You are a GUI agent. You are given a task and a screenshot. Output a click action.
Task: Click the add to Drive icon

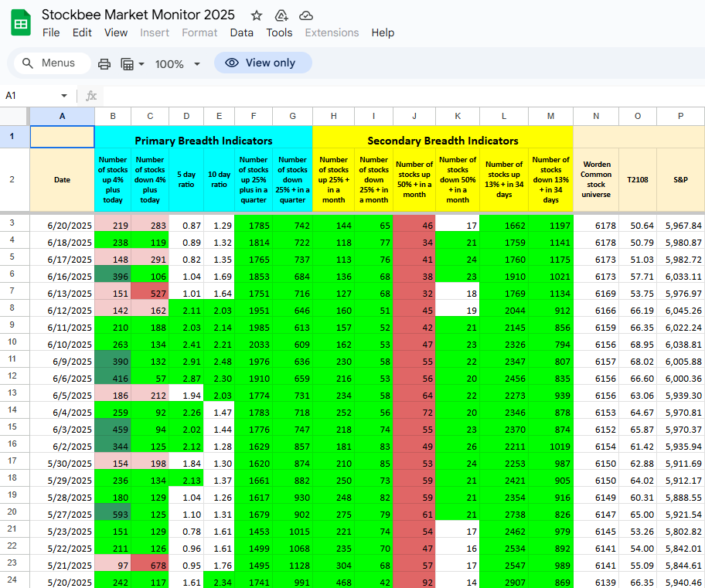click(x=281, y=15)
